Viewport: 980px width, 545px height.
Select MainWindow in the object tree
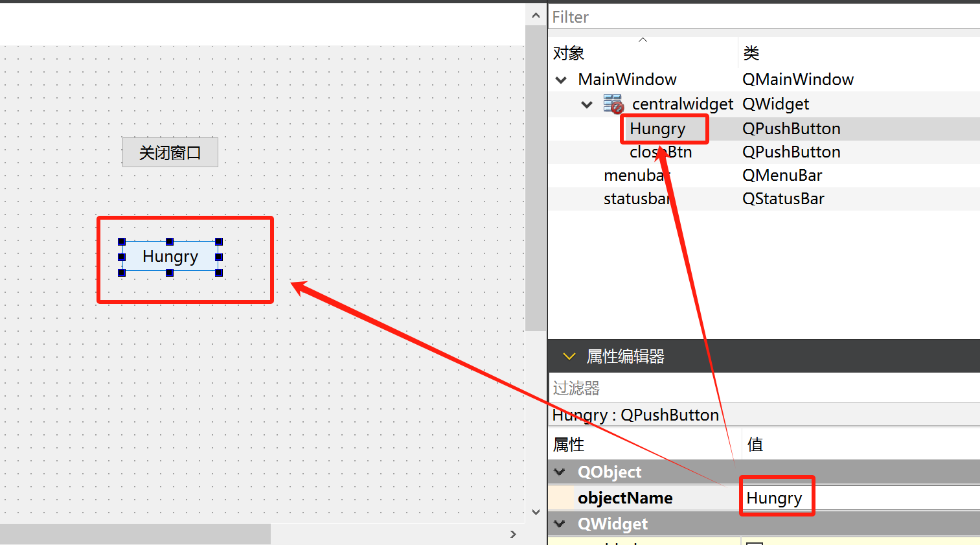pos(627,79)
